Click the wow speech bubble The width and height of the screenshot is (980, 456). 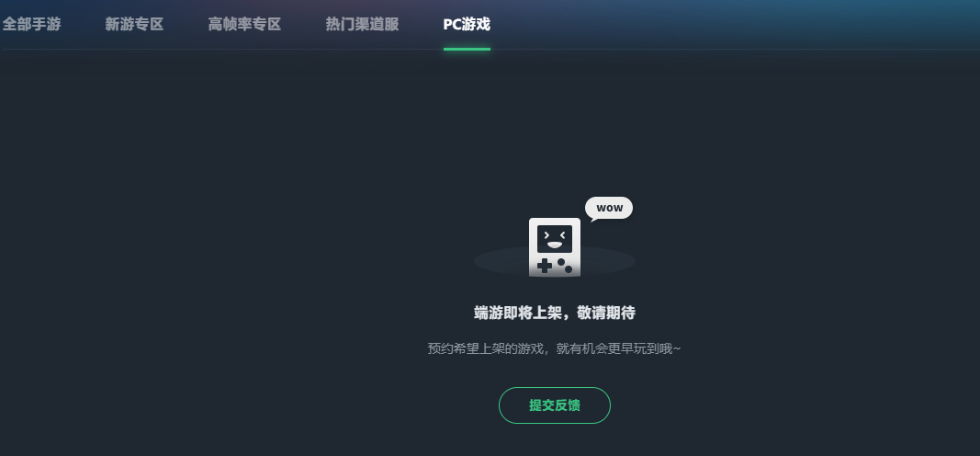pos(609,209)
